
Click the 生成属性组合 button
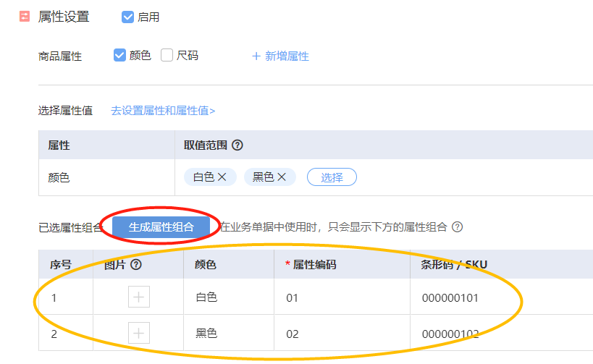coord(161,227)
